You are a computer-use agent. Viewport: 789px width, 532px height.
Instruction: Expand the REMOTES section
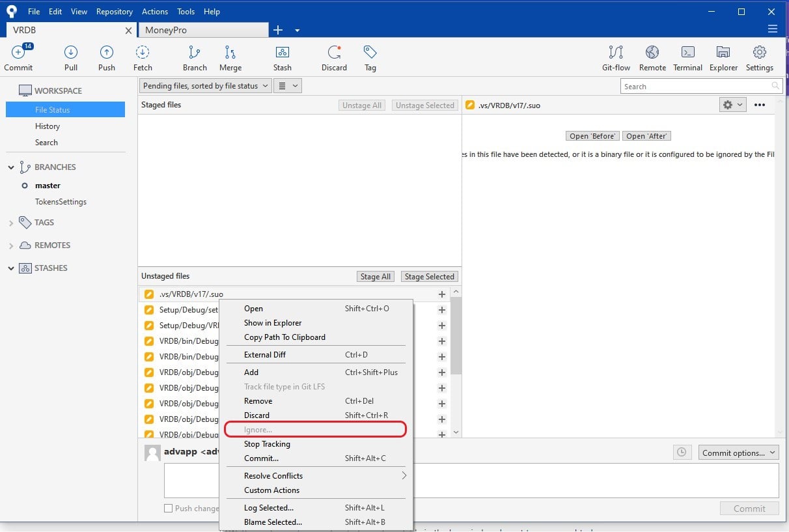pyautogui.click(x=11, y=245)
